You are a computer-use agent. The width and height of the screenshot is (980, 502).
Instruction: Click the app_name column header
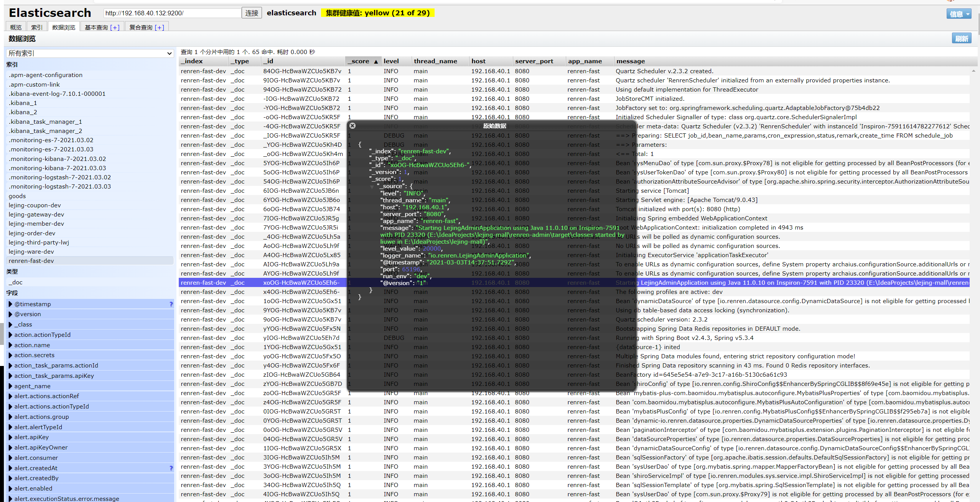point(590,61)
